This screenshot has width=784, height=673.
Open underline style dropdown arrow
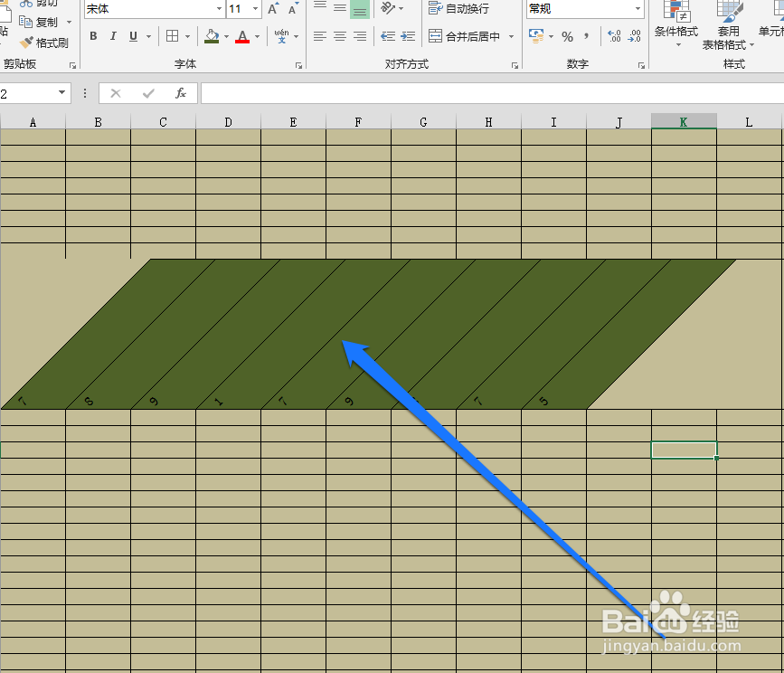(x=148, y=36)
